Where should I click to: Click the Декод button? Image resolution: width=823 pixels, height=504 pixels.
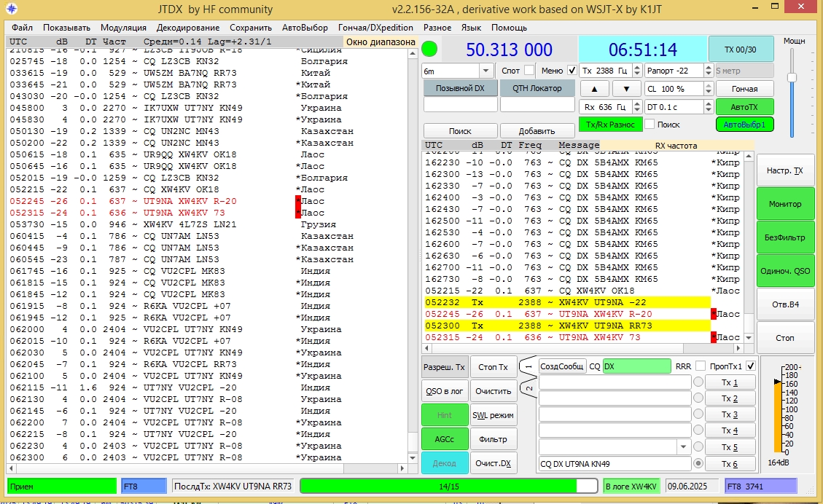(444, 463)
